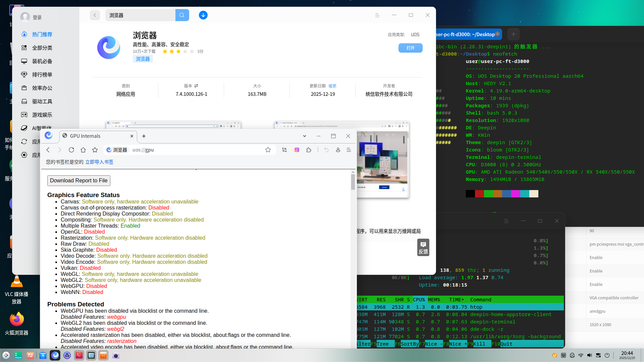
Task: Bookmark the current page using the star icon
Action: (x=268, y=150)
